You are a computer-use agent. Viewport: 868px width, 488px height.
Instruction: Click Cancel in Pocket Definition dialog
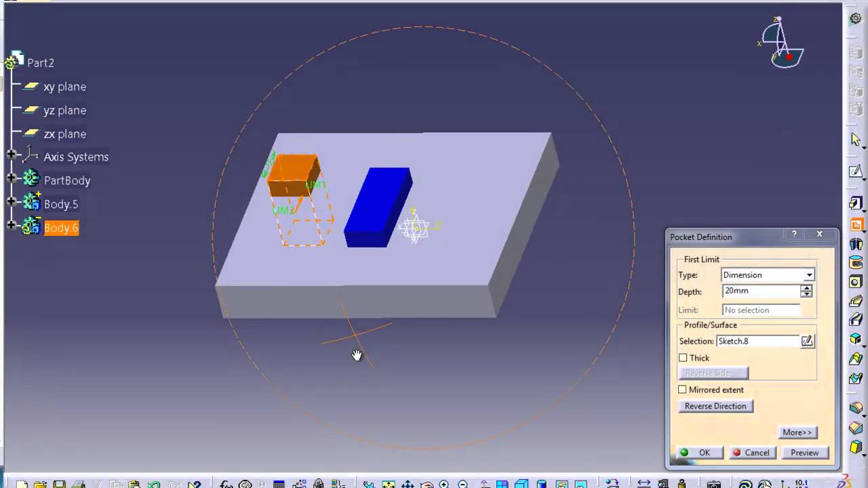click(x=751, y=453)
